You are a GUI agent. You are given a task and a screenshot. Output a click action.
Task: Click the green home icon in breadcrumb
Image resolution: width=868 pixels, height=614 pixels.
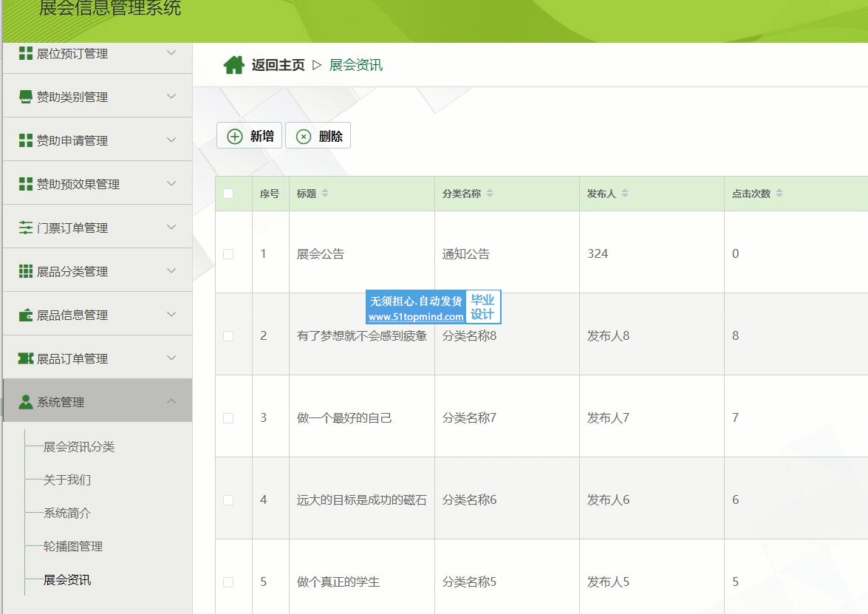233,65
